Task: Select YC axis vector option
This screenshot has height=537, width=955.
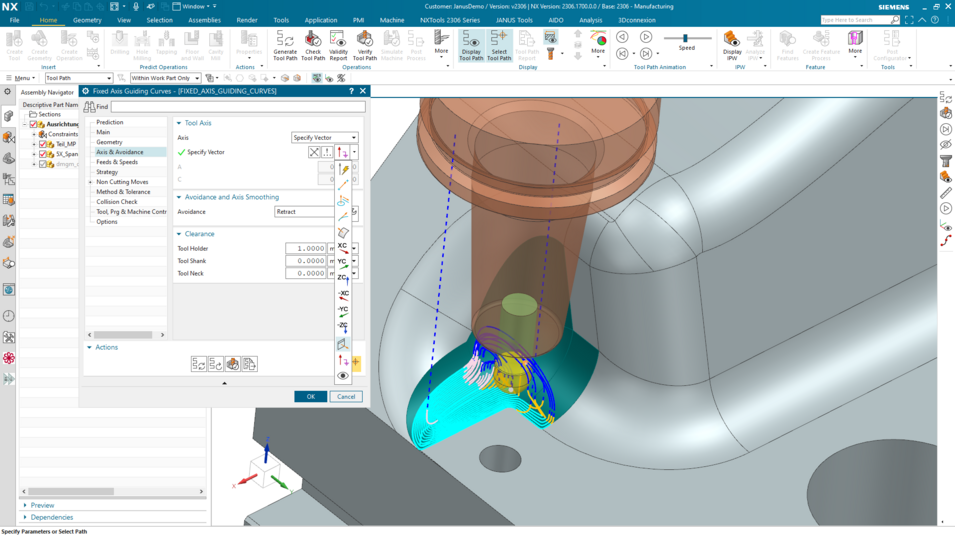Action: pos(343,264)
